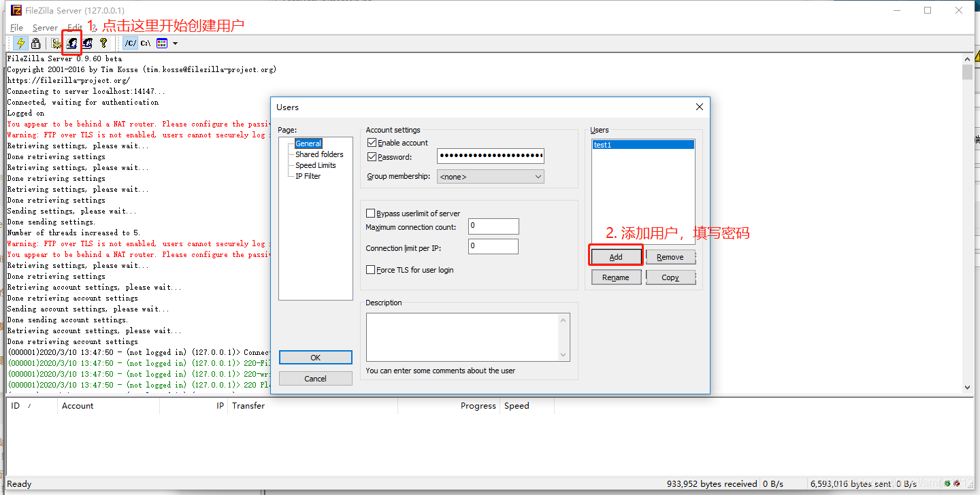Click the colored grid sorting icon
980x495 pixels.
162,43
